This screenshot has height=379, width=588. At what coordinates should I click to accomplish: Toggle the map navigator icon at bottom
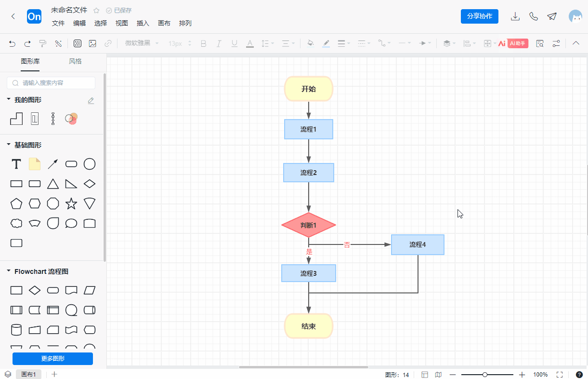438,375
